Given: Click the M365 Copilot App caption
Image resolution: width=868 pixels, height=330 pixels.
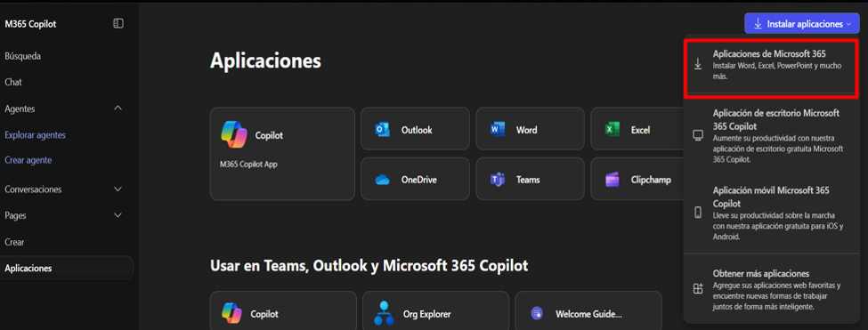Looking at the screenshot, I should 248,165.
